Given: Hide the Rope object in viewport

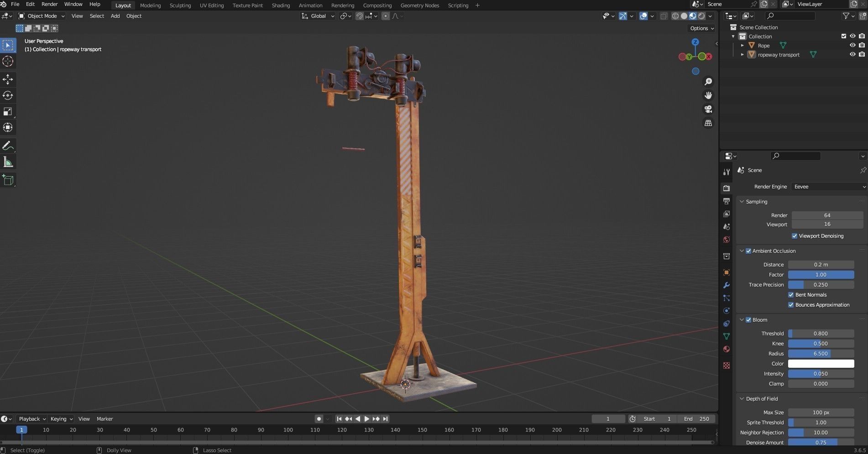Looking at the screenshot, I should [x=852, y=45].
